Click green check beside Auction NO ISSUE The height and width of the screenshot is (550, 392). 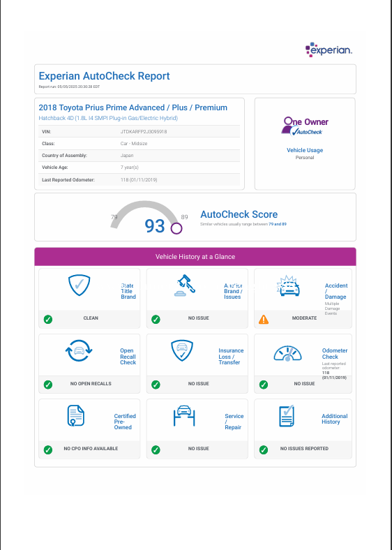tap(156, 319)
